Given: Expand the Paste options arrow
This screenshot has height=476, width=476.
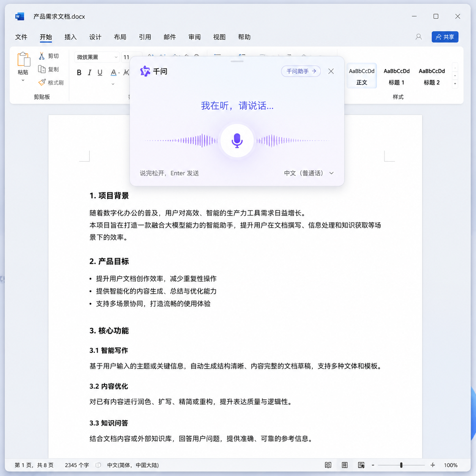Looking at the screenshot, I should [x=23, y=80].
